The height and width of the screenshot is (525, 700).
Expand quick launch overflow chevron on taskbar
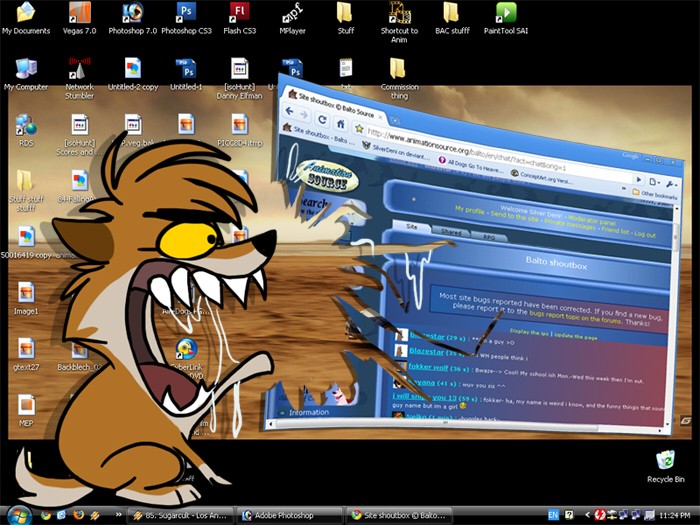(x=119, y=514)
